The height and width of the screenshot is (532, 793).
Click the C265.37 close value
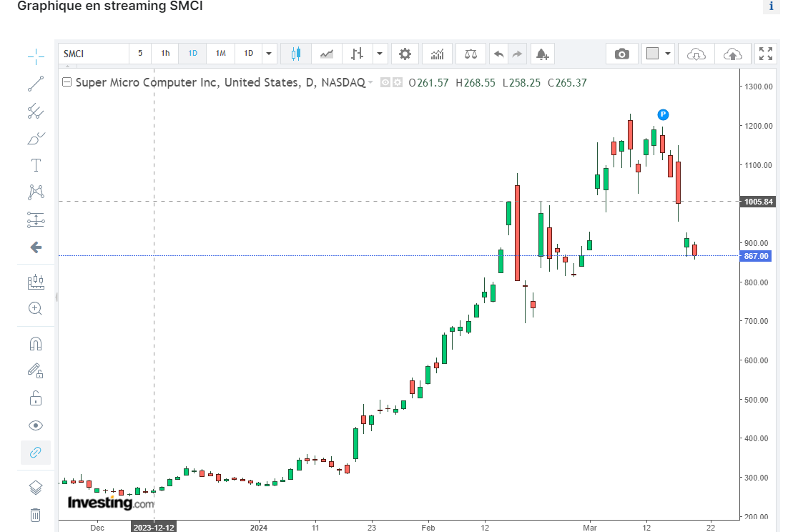567,83
